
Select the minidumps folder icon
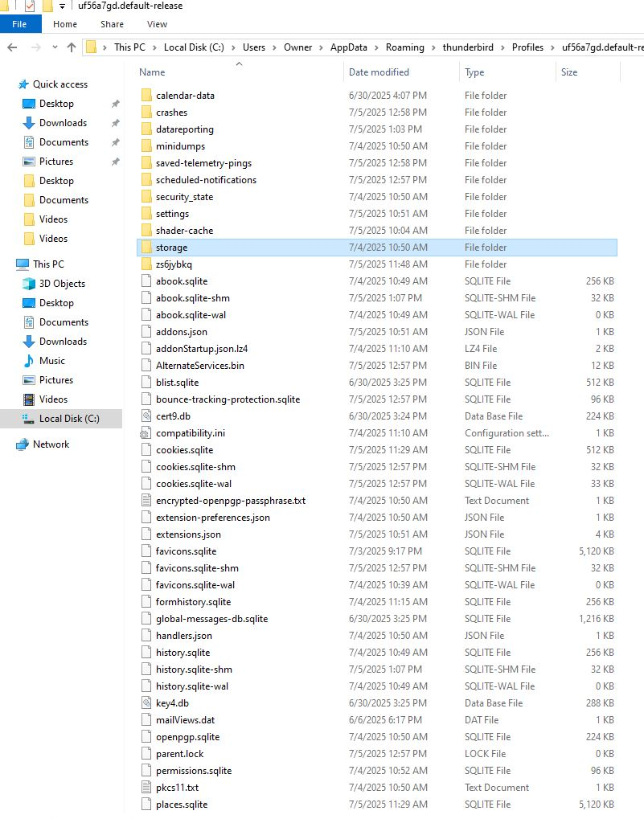click(146, 145)
